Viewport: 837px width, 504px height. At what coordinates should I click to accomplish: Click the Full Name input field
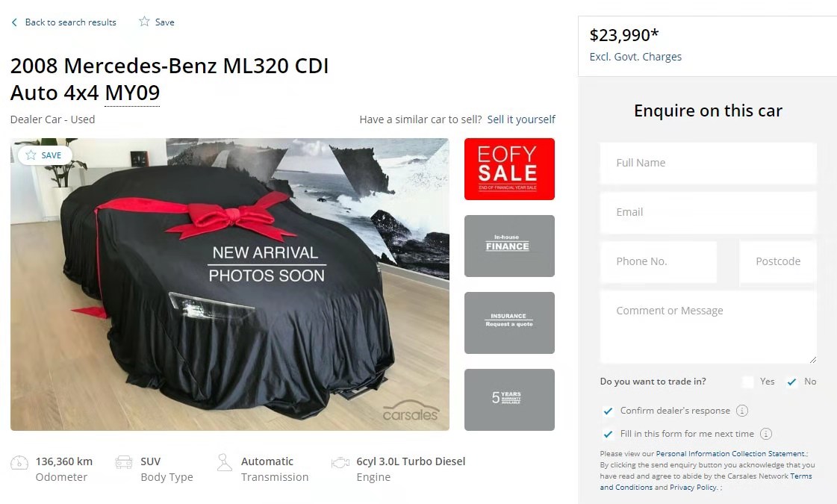[x=709, y=163]
